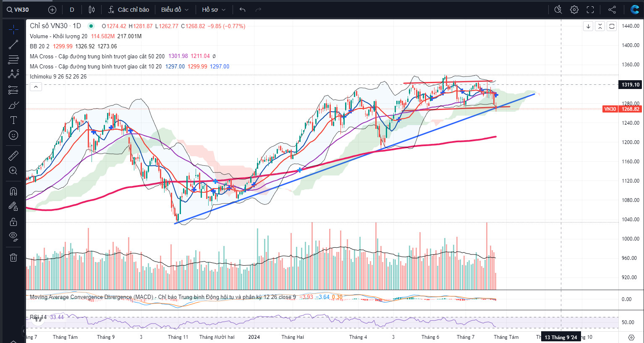Open the ABC pattern tools
The image size is (644, 343).
pos(13,74)
